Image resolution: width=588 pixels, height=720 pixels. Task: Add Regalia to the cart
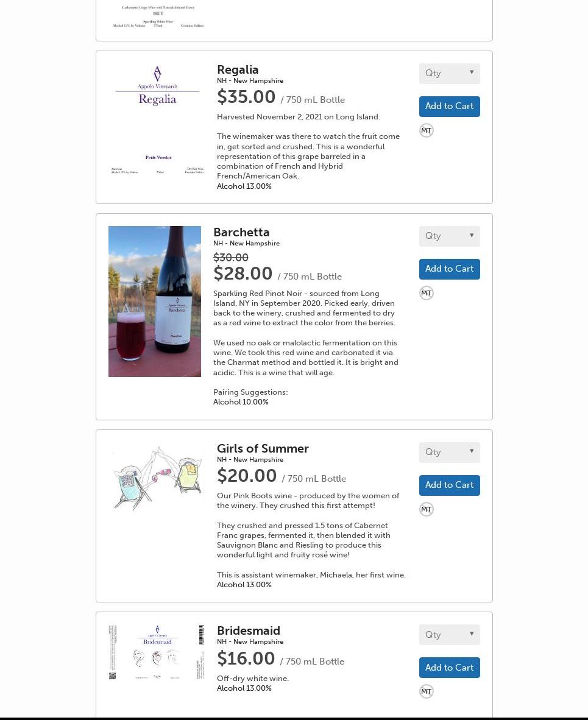(449, 107)
